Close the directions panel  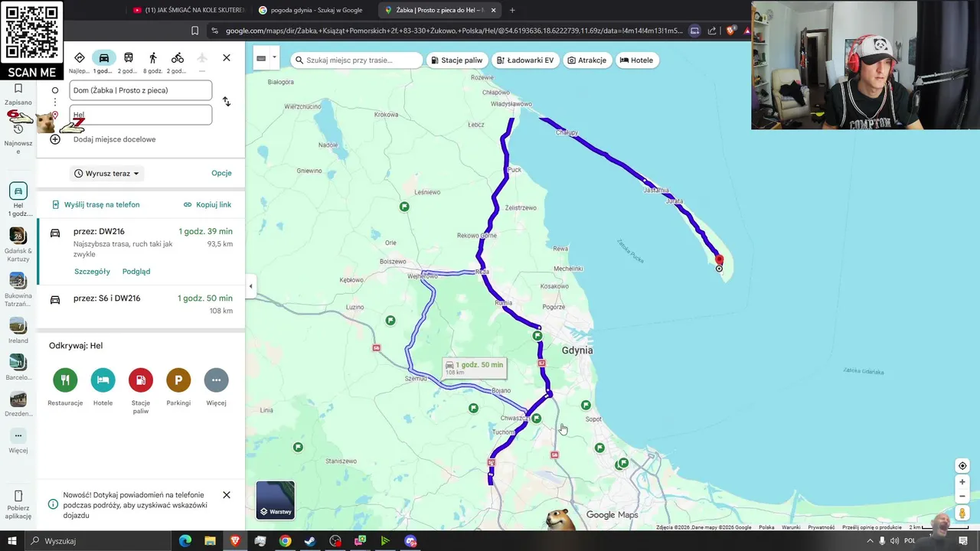coord(227,58)
